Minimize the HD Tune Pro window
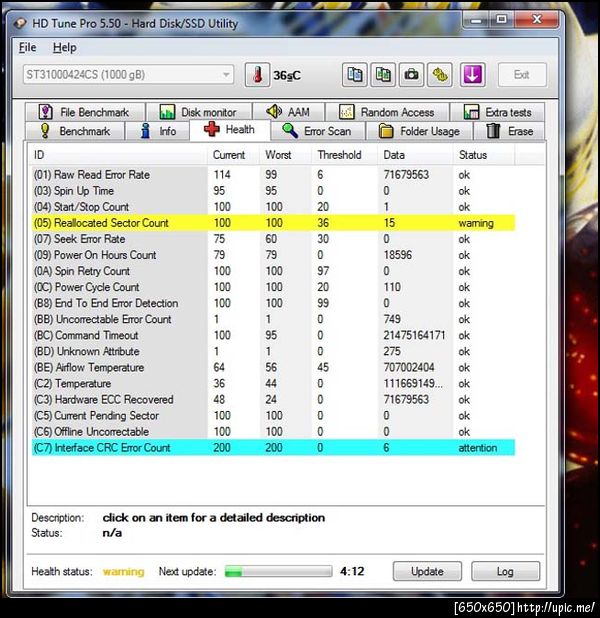This screenshot has height=618, width=600. [477, 20]
